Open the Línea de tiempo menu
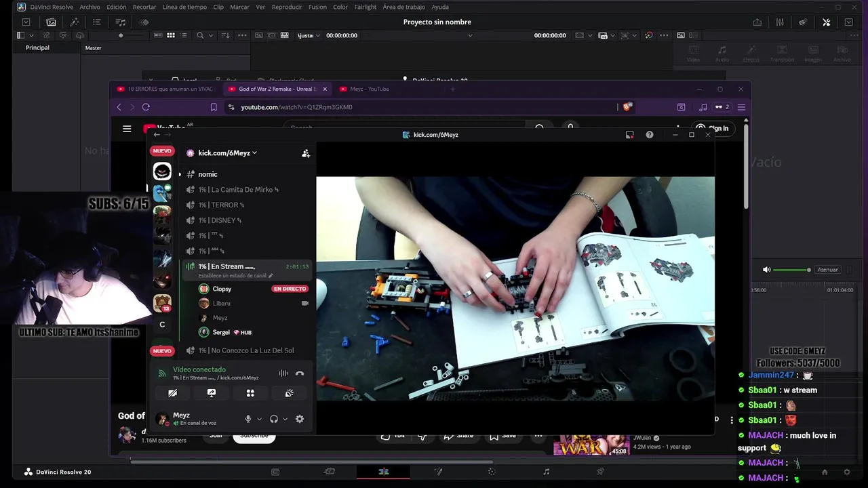The width and height of the screenshot is (868, 488). click(184, 7)
